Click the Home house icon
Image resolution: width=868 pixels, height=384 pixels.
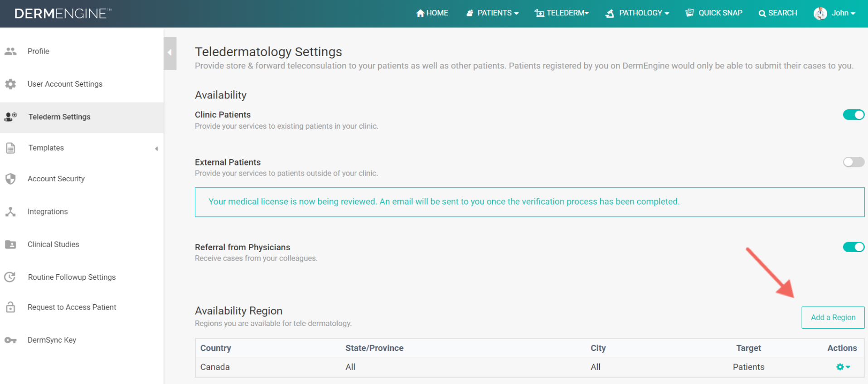(420, 13)
